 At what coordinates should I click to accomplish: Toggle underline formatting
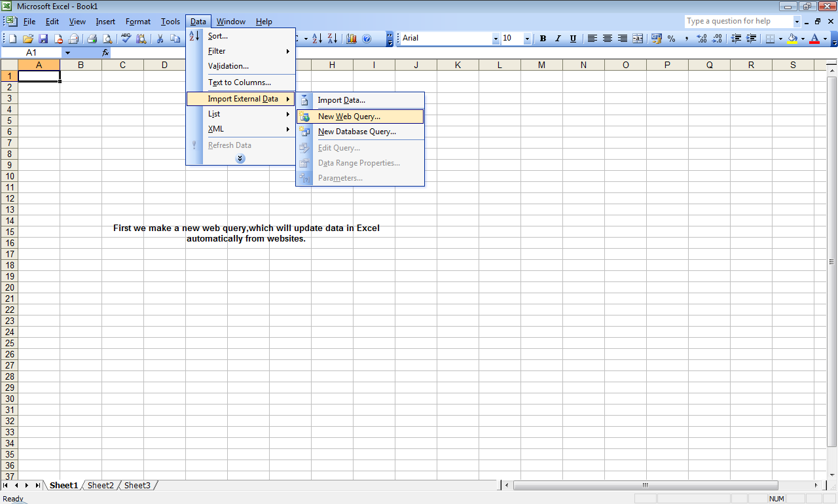573,38
